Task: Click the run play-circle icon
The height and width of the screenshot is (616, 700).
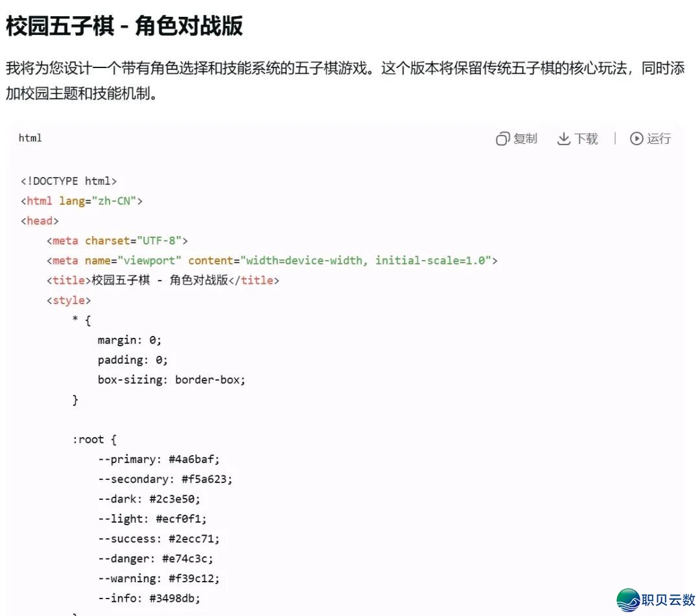Action: [636, 139]
